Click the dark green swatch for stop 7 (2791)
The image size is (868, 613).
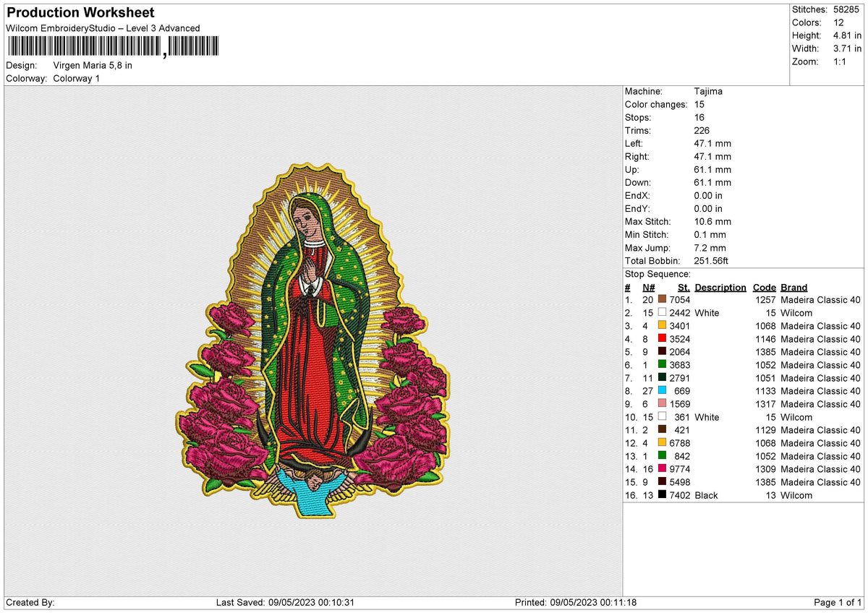click(662, 378)
